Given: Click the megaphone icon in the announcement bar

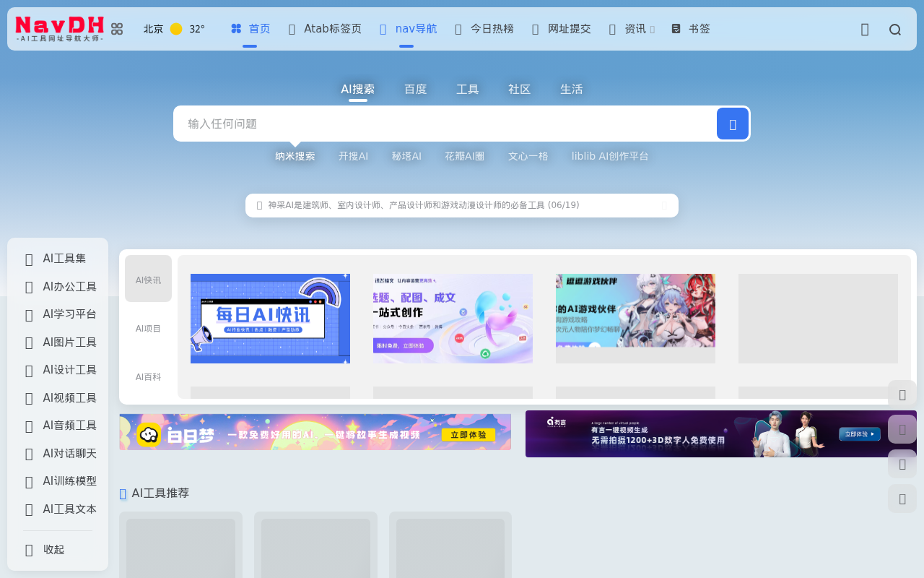Looking at the screenshot, I should [x=258, y=205].
